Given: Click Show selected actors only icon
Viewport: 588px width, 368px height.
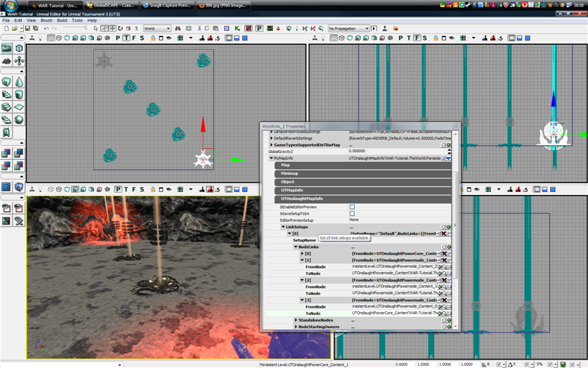Looking at the screenshot, I should (6, 207).
